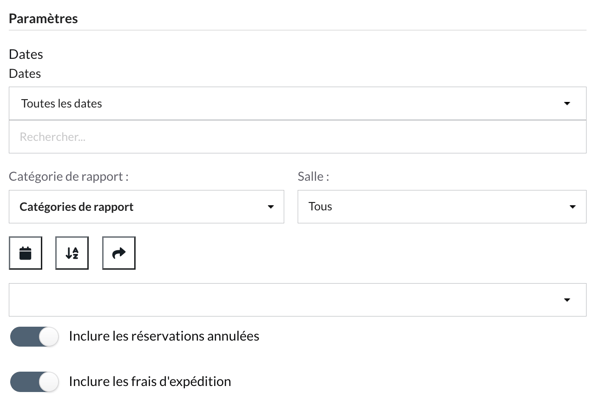Click the A-Z sort icon button
This screenshot has width=600, height=405.
(x=72, y=253)
